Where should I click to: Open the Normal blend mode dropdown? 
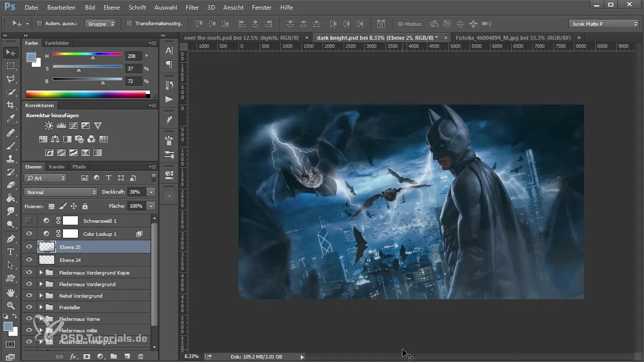coord(60,192)
